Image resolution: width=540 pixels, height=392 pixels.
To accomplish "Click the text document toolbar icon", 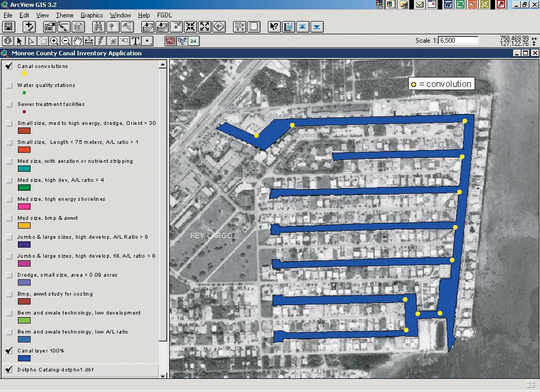I will (x=288, y=26).
